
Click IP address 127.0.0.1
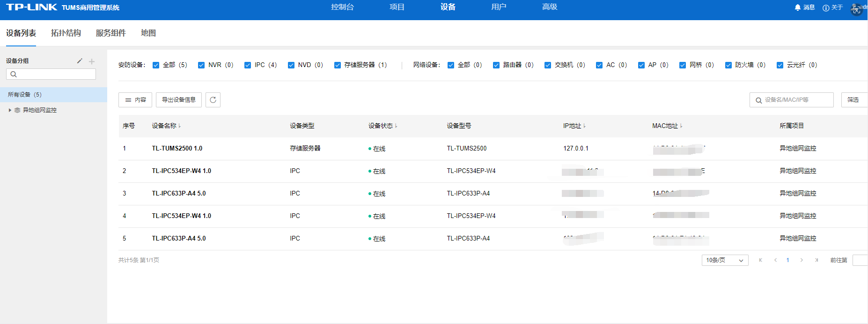click(x=576, y=149)
